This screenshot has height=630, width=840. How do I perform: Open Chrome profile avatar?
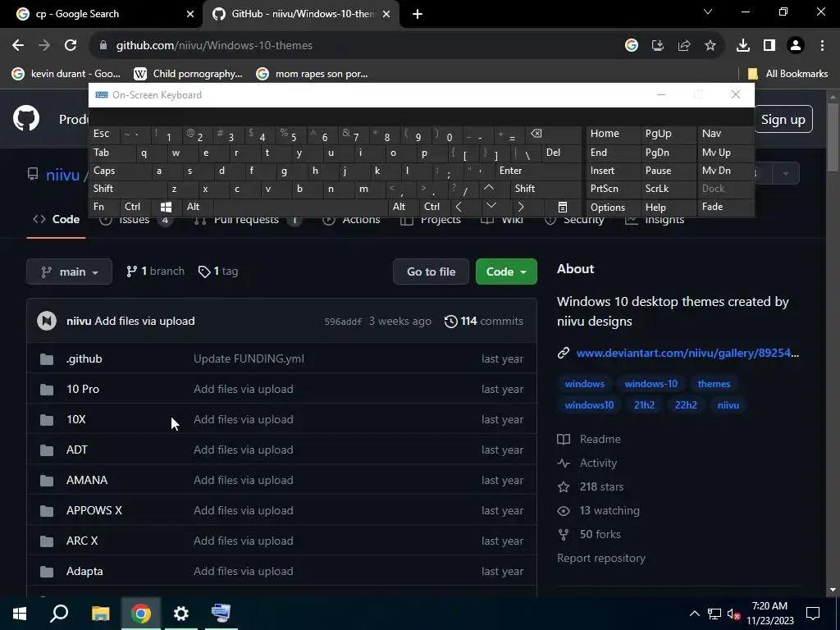(796, 46)
